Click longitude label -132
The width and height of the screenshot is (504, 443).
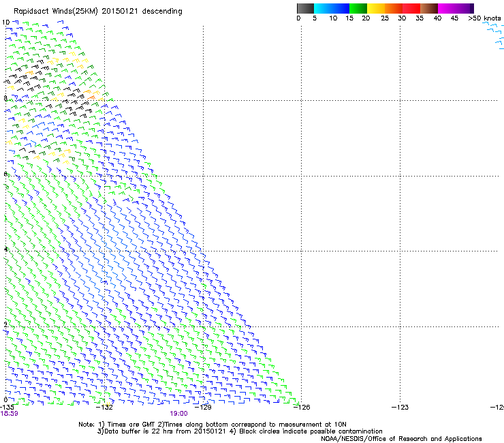[x=105, y=408]
